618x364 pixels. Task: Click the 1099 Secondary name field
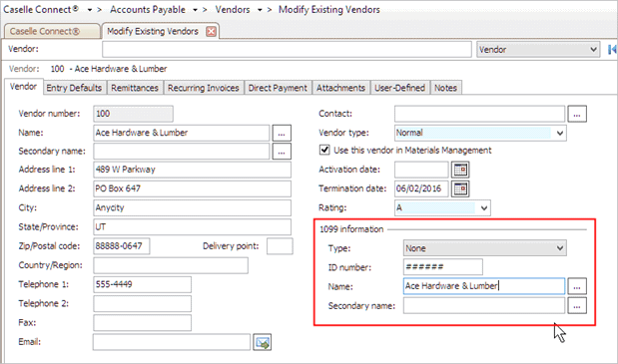(484, 306)
